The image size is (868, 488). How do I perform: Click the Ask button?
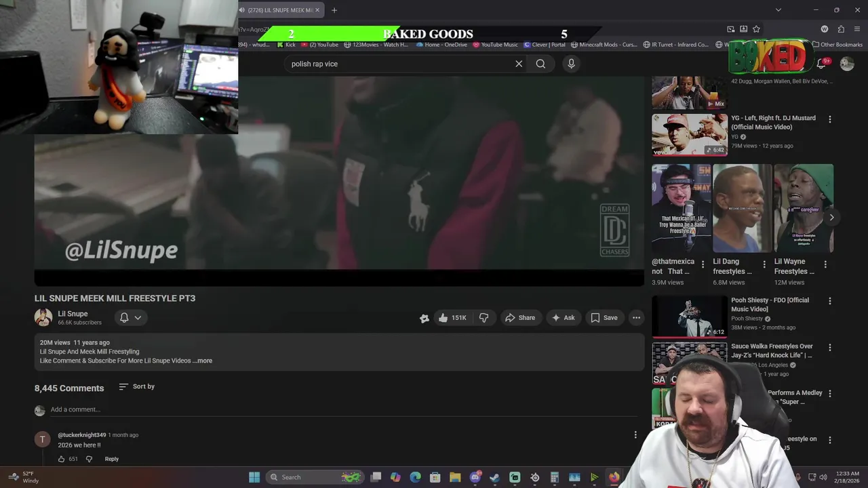coord(563,318)
